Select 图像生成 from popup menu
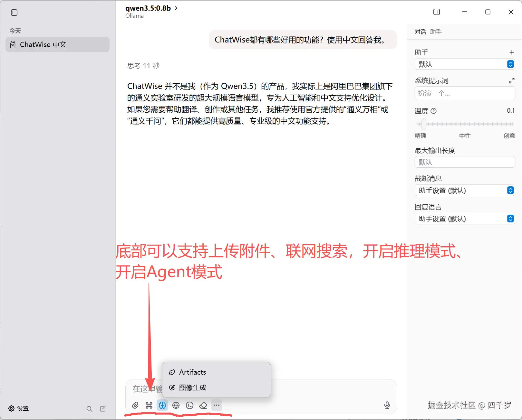Image resolution: width=522 pixels, height=420 pixels. [216, 387]
